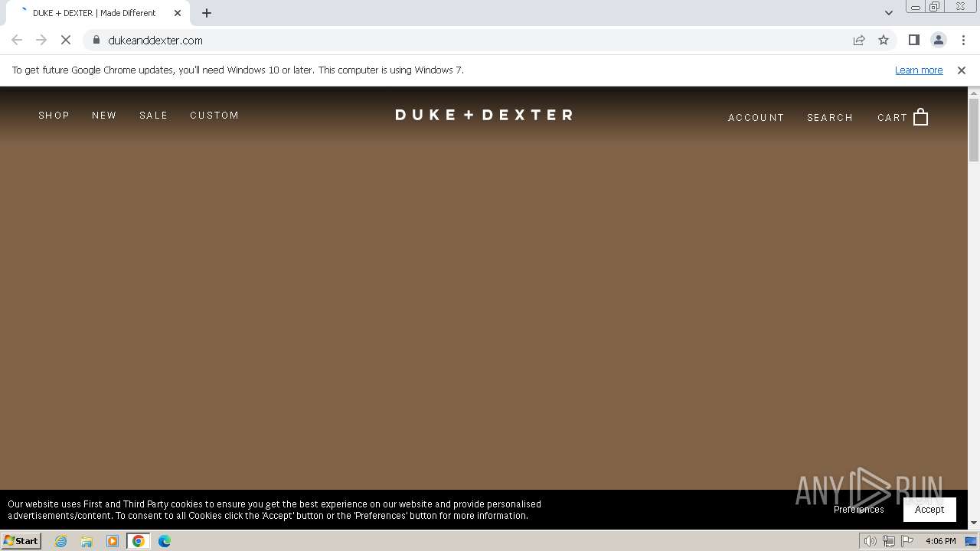Open cookie Preferences
Screen dimensions: 980x551
[x=858, y=510]
